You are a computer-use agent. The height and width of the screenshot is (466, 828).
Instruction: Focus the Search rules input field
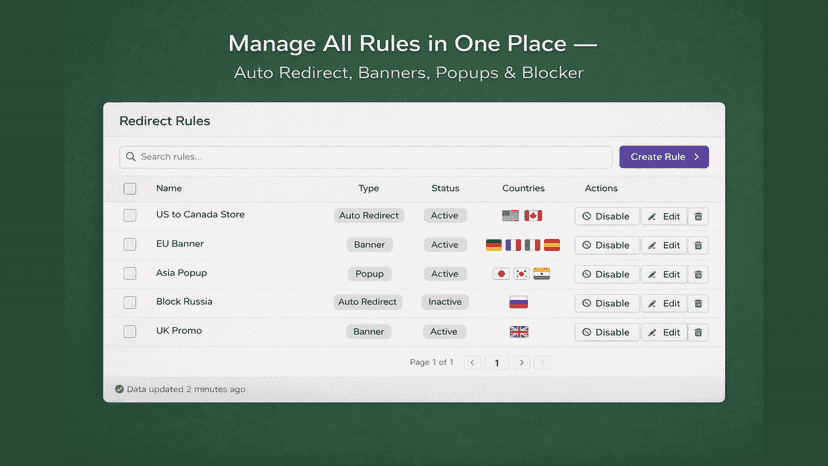click(365, 157)
